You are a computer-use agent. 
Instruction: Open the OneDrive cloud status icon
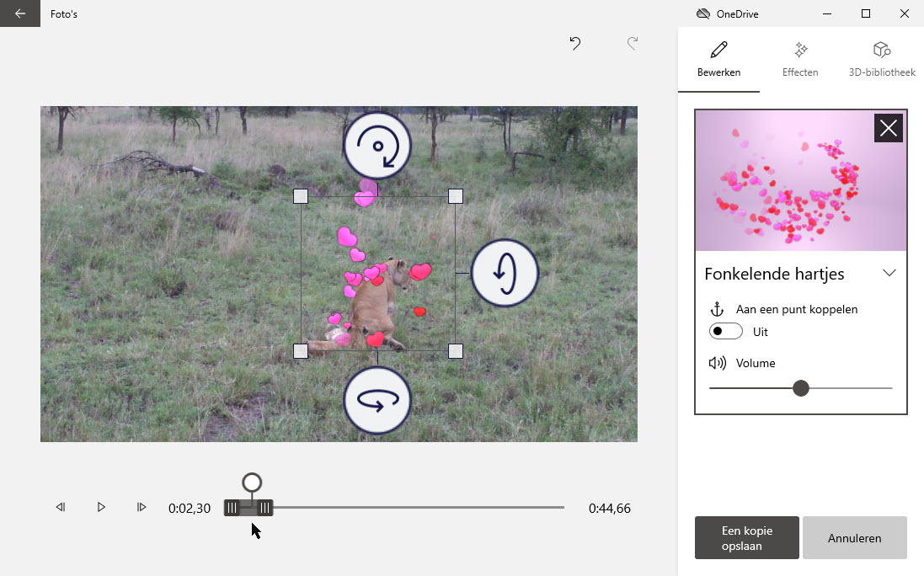[x=703, y=13]
